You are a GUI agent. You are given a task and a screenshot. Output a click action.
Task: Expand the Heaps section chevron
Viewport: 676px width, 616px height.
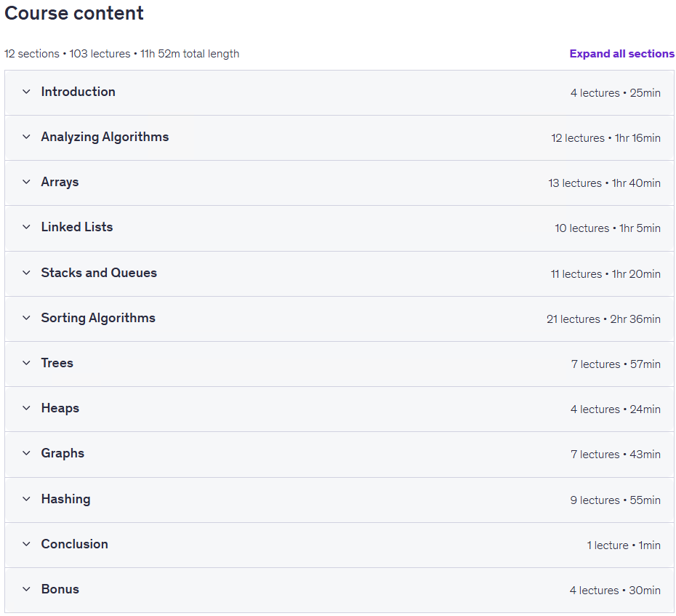(26, 409)
